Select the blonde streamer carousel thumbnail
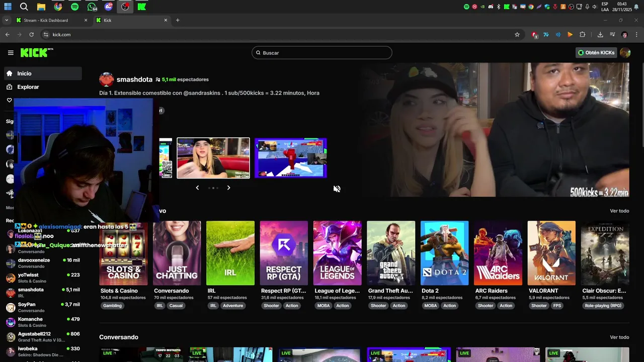The image size is (644, 362). (x=213, y=158)
